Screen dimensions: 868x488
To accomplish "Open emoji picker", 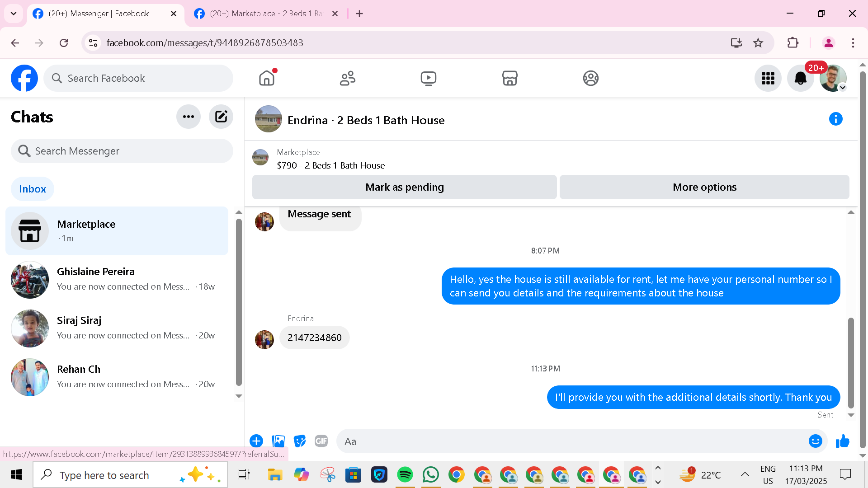I will [815, 441].
